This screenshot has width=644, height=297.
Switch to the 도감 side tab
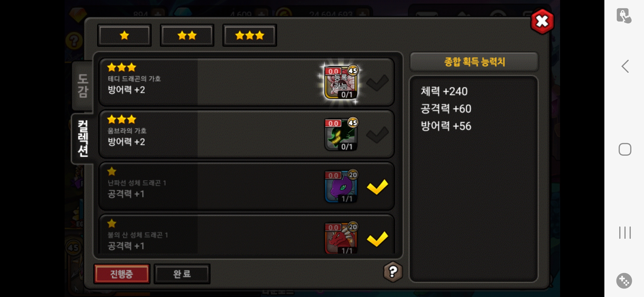pyautogui.click(x=83, y=86)
